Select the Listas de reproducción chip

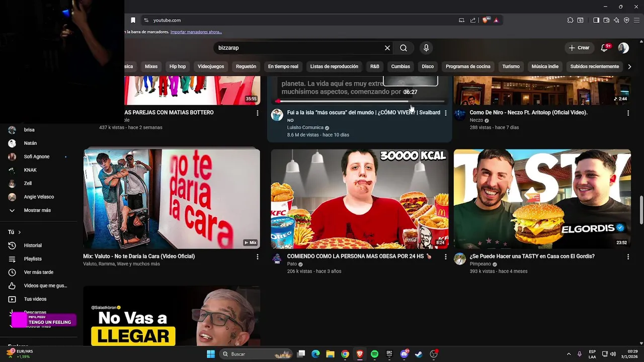334,66
